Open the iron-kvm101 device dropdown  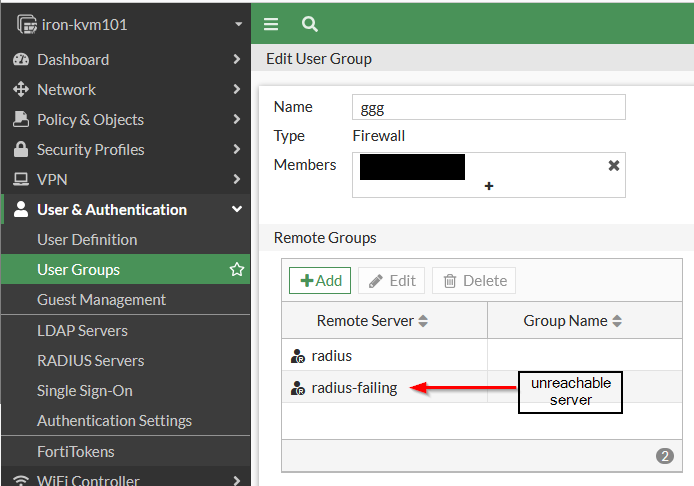tap(239, 24)
